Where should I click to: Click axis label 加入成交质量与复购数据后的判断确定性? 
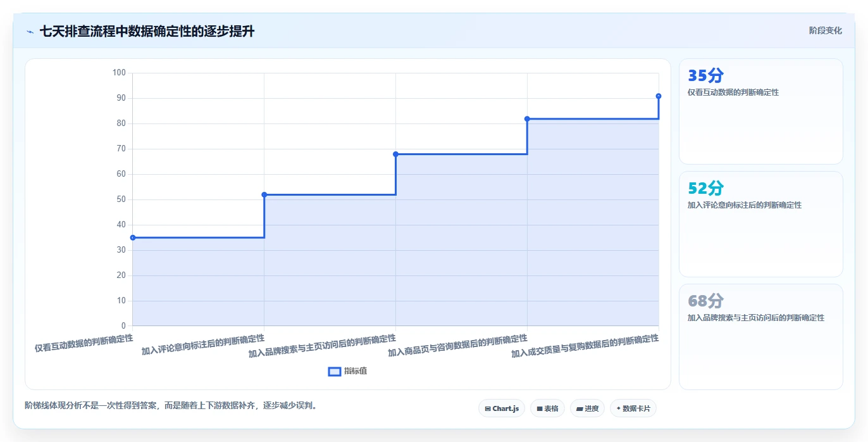click(x=585, y=346)
